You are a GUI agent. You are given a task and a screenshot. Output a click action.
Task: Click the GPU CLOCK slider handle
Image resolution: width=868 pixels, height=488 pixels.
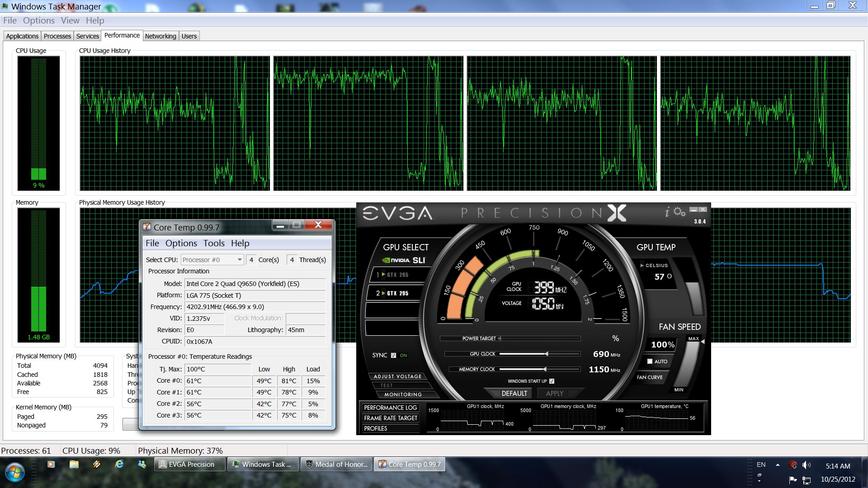[x=546, y=354]
